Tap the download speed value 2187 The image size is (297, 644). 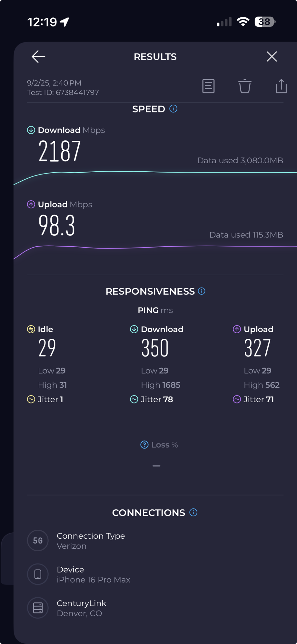point(60,151)
